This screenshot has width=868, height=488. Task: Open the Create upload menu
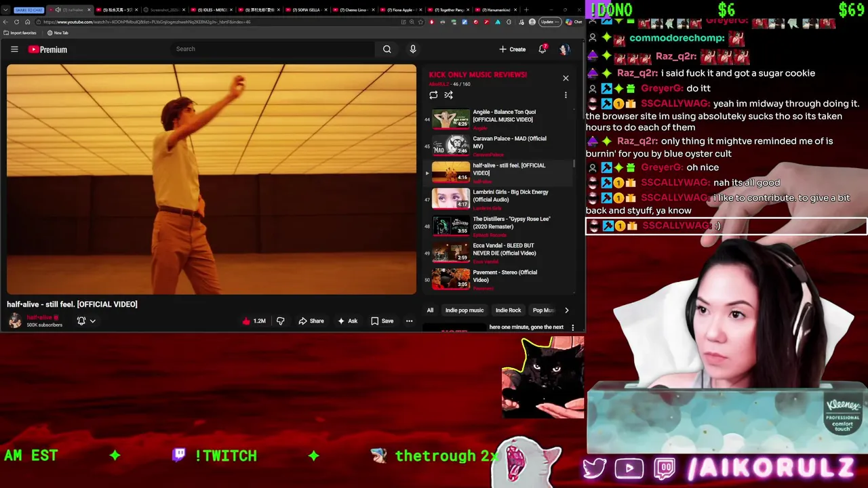click(513, 49)
